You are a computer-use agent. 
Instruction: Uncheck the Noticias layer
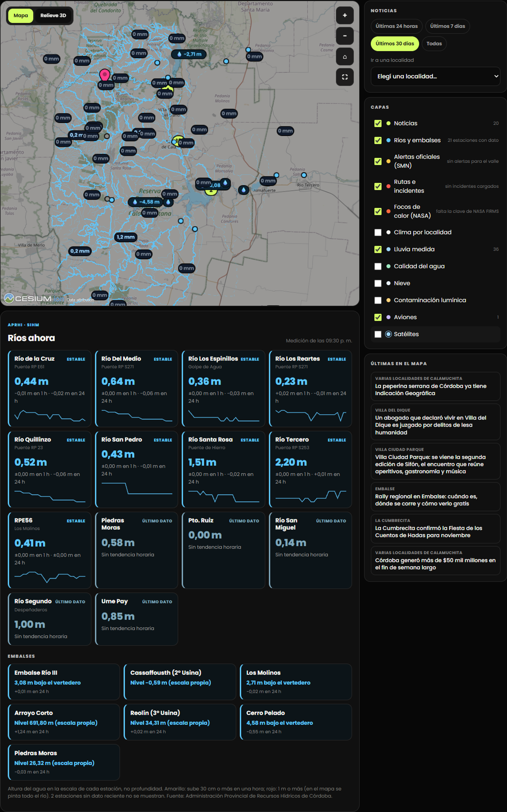click(378, 123)
